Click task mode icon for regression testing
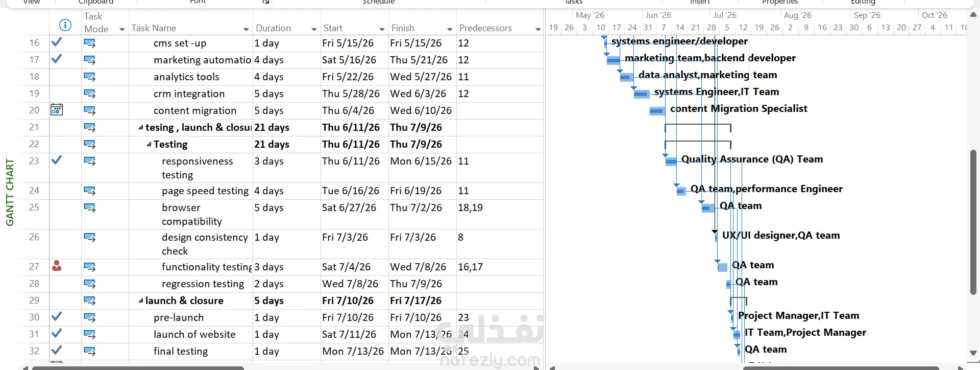 [89, 284]
